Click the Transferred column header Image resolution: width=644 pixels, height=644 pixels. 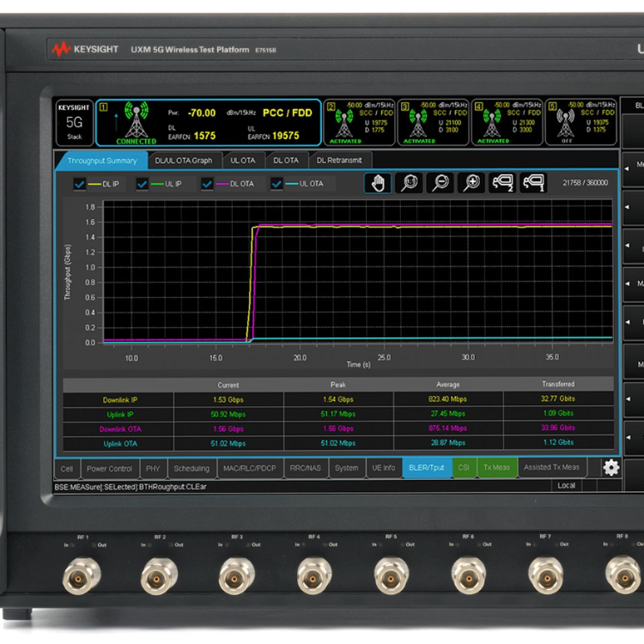tap(558, 384)
